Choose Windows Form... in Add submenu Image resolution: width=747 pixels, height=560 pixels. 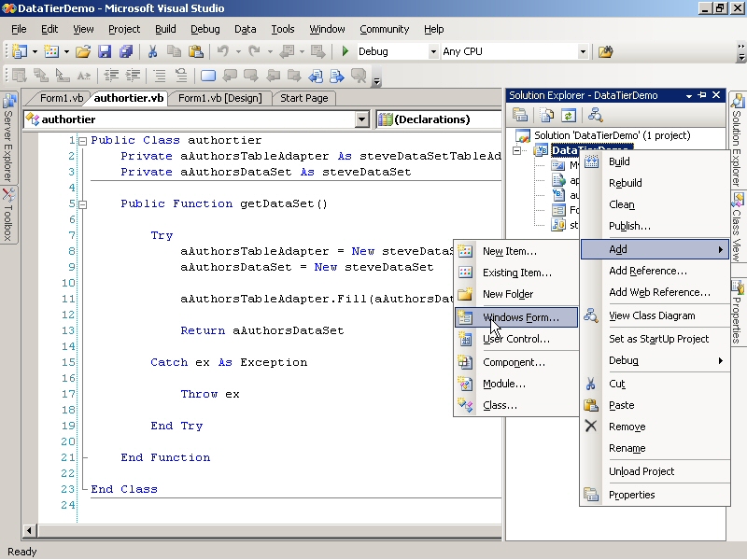click(x=516, y=317)
